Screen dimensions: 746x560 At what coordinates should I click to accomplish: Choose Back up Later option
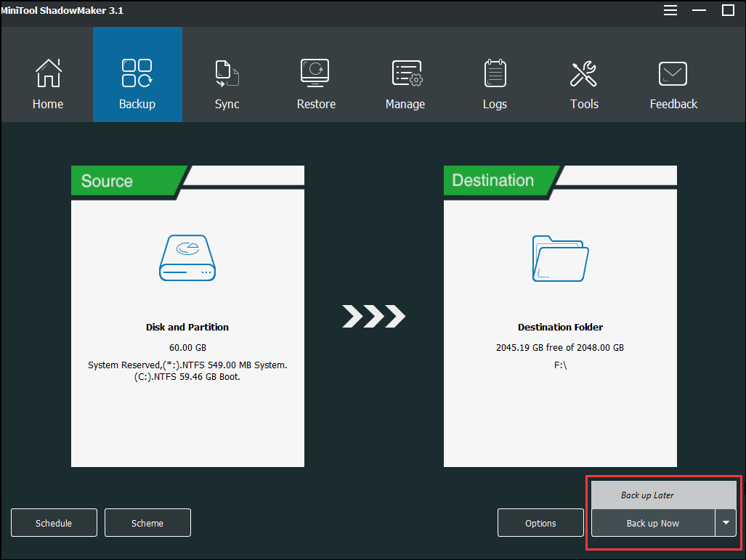(664, 495)
